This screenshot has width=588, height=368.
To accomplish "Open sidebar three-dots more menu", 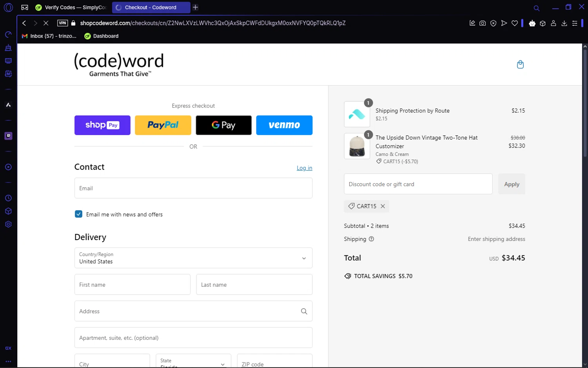I will 8,361.
